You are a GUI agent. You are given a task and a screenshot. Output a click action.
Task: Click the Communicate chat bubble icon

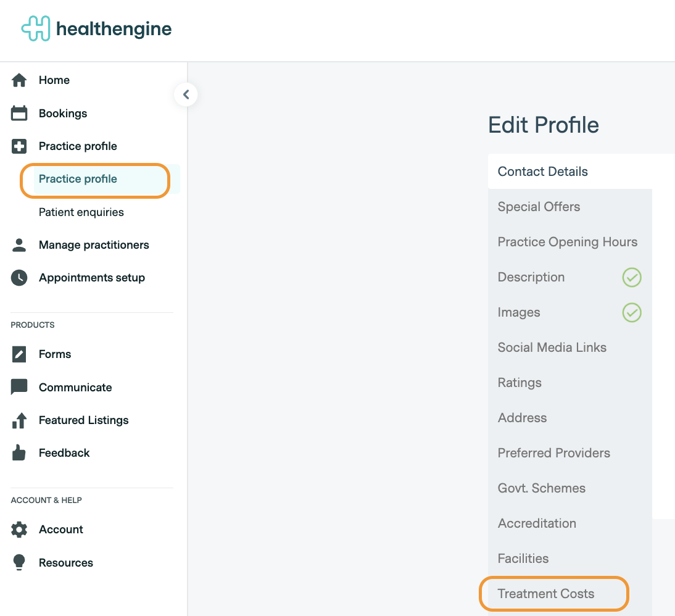[x=19, y=388]
